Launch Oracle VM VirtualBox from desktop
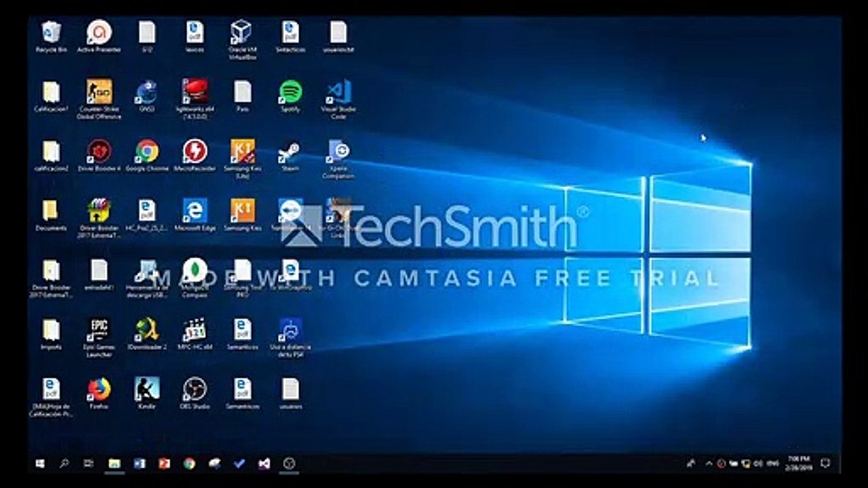The width and height of the screenshot is (868, 488). coord(242,40)
